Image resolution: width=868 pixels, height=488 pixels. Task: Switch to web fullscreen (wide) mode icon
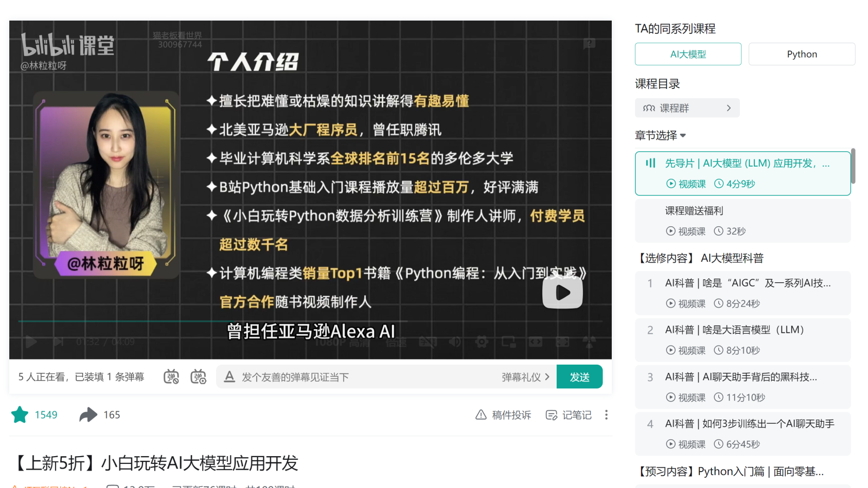click(535, 341)
